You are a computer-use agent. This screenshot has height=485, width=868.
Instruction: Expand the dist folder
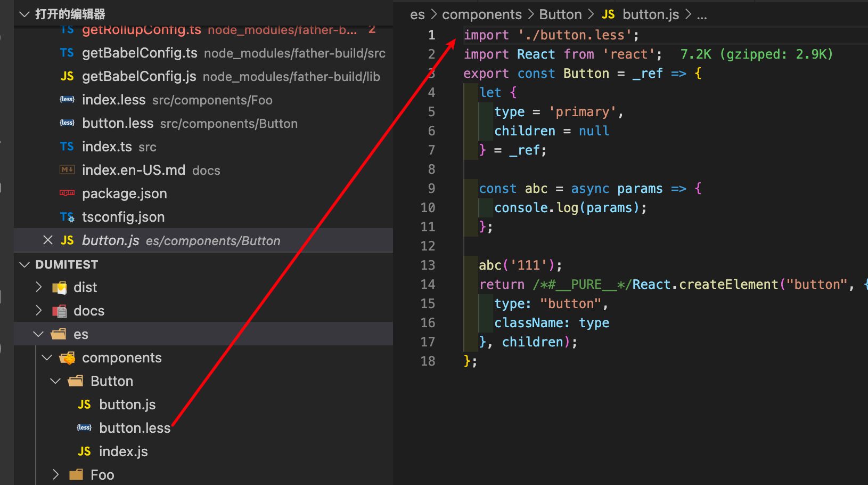click(x=38, y=287)
